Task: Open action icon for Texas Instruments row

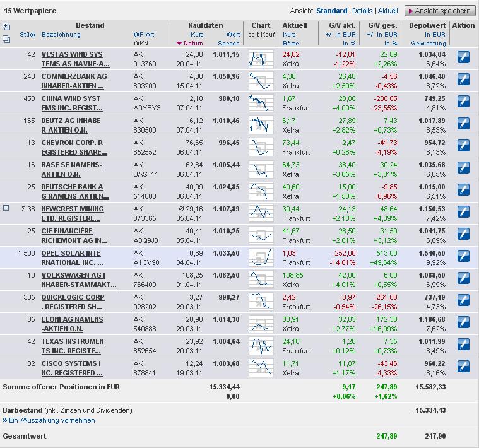Action: coord(463,344)
